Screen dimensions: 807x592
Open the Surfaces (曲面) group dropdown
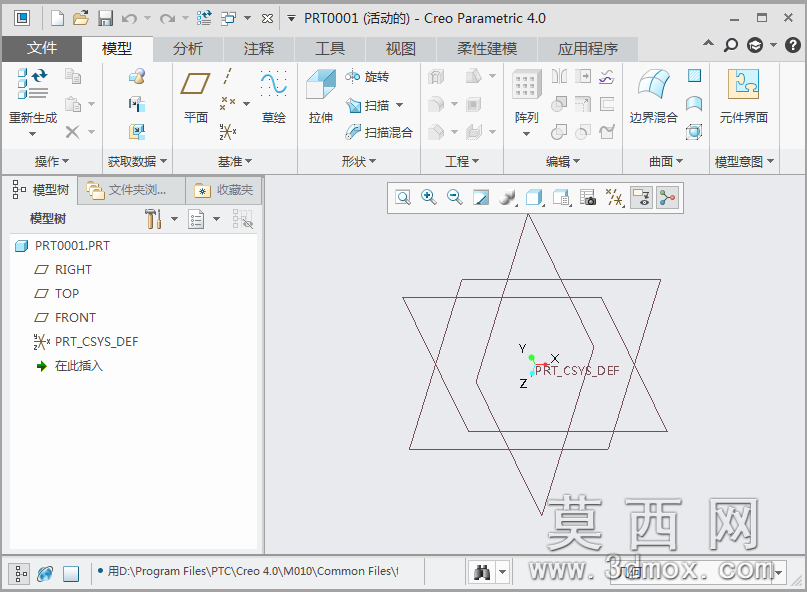pyautogui.click(x=666, y=162)
